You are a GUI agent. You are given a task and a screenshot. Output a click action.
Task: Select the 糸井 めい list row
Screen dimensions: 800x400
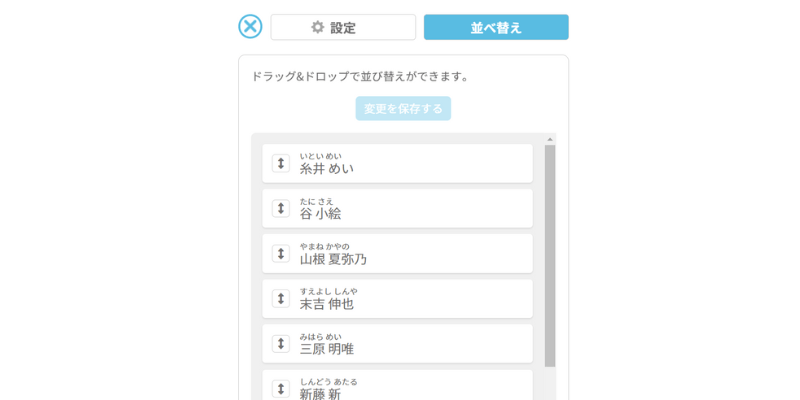click(420, 164)
